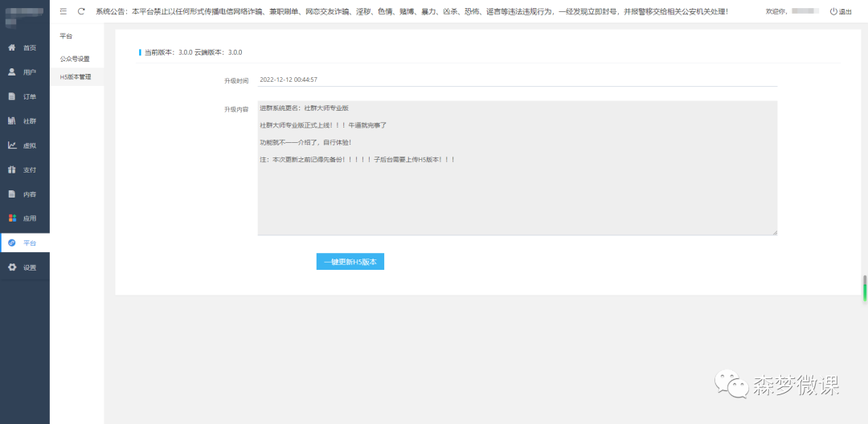
Task: Click inside the 升级内容 text area
Action: pos(518,168)
